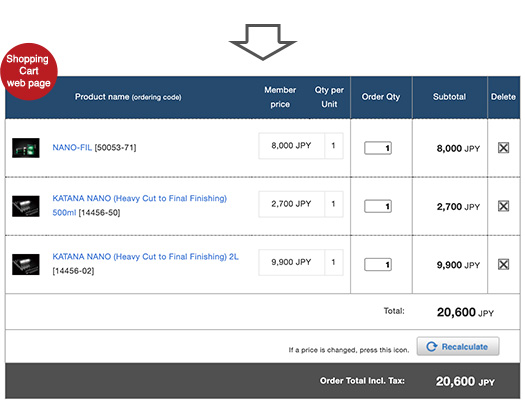Focus order quantity field for 2L item

(378, 265)
